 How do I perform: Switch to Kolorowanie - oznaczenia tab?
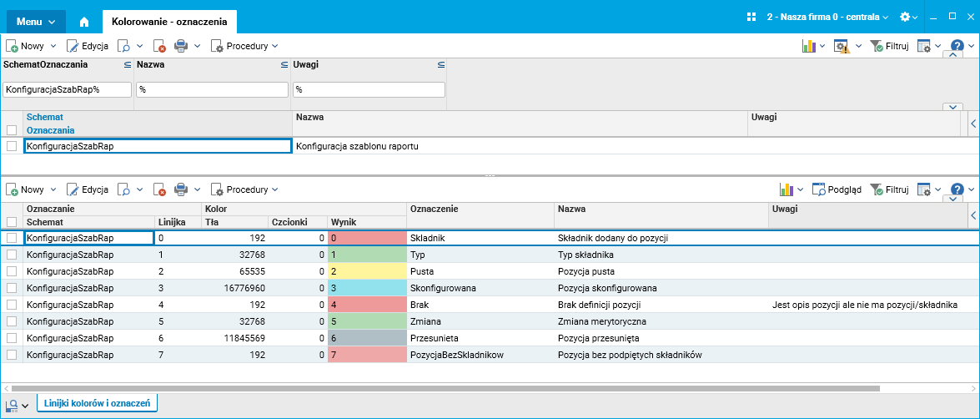click(x=169, y=21)
